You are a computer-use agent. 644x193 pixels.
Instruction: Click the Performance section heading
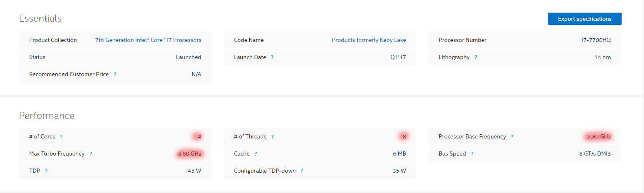point(47,116)
